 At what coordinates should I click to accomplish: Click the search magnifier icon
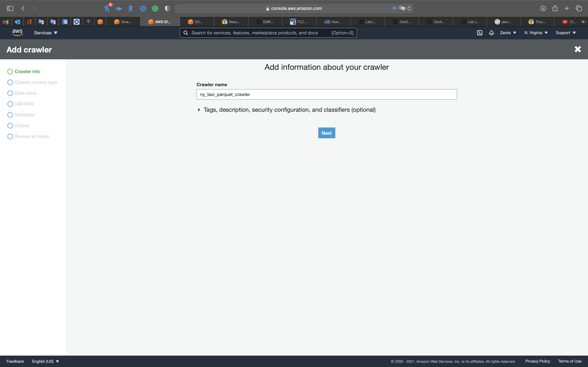coord(186,33)
